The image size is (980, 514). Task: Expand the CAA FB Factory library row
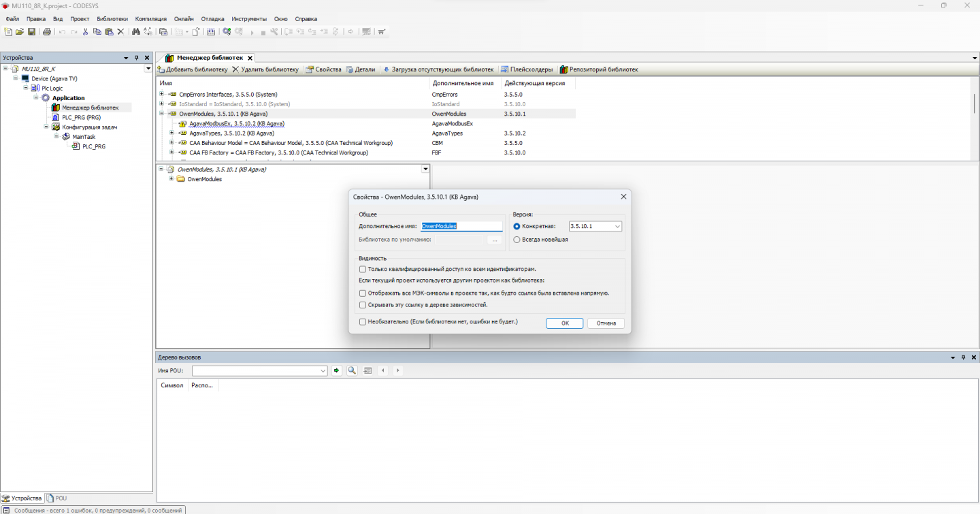click(x=172, y=152)
